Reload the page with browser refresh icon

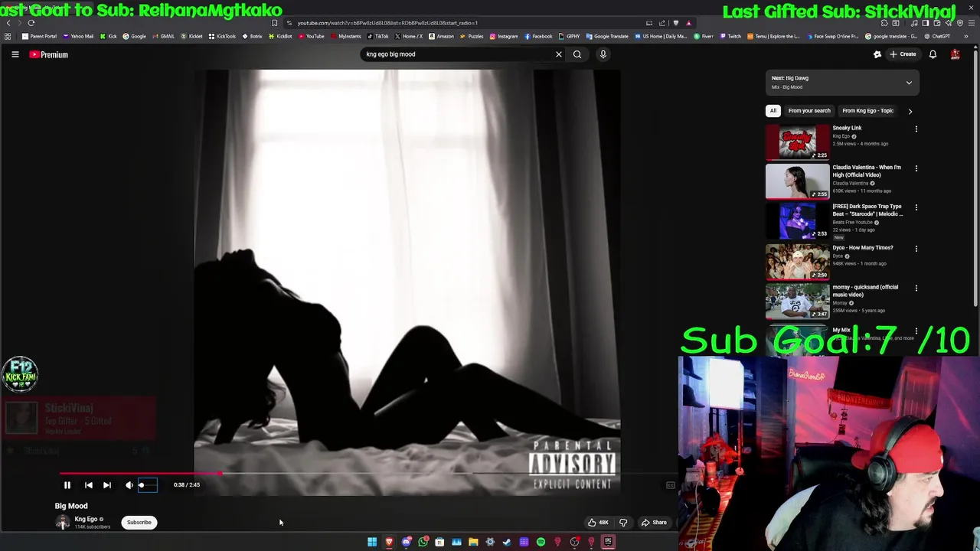point(31,23)
